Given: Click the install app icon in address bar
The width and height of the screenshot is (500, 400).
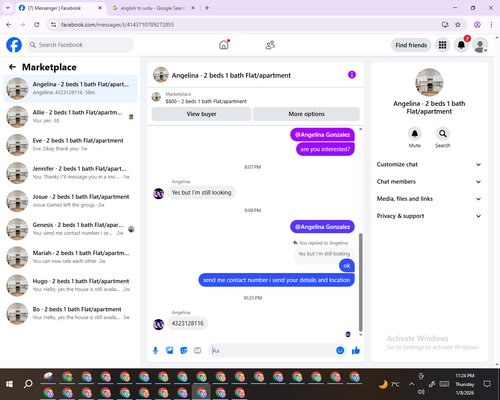Looking at the screenshot, I should click(445, 25).
